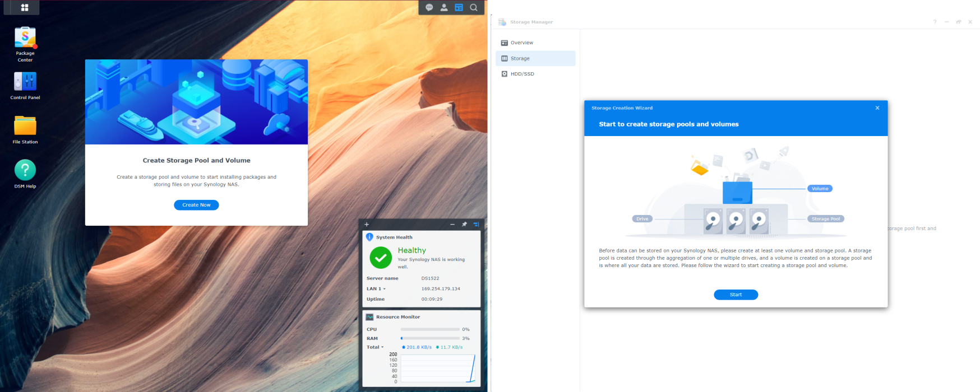Click the System Health widget title
This screenshot has height=392, width=980.
pos(394,237)
